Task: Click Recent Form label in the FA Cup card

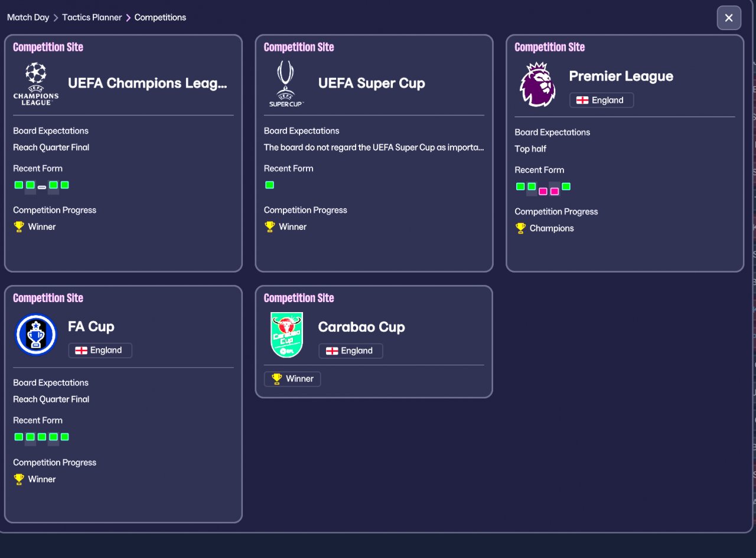Action: (x=38, y=420)
